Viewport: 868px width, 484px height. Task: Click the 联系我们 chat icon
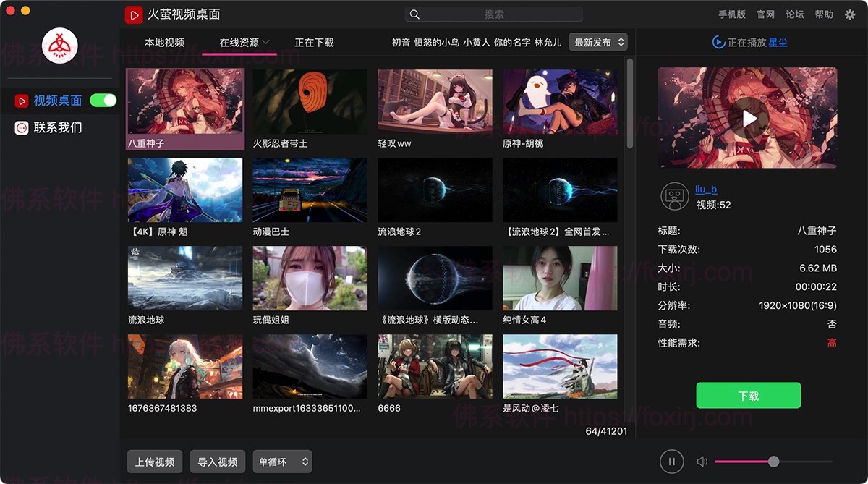pos(22,128)
